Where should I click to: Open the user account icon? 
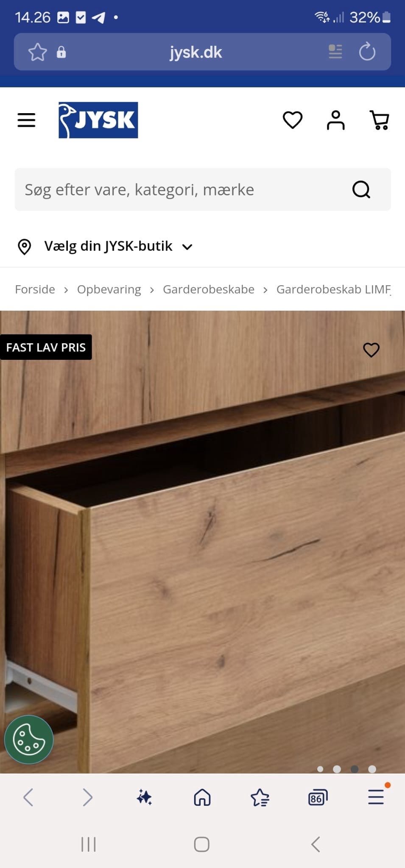pyautogui.click(x=336, y=120)
